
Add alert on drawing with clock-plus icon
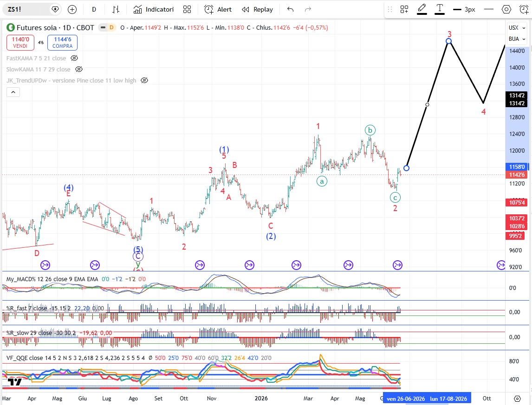(524, 9)
